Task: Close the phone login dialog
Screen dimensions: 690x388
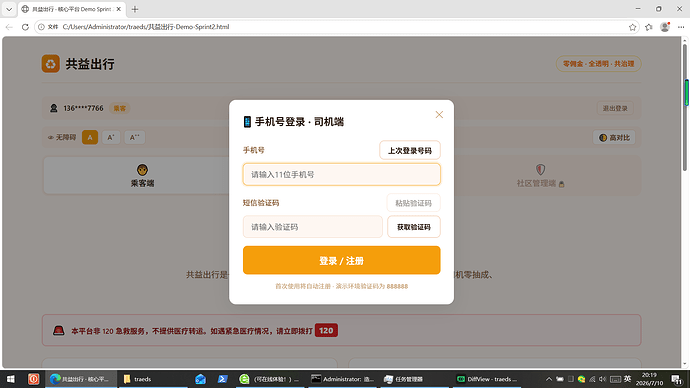Action: pyautogui.click(x=439, y=115)
